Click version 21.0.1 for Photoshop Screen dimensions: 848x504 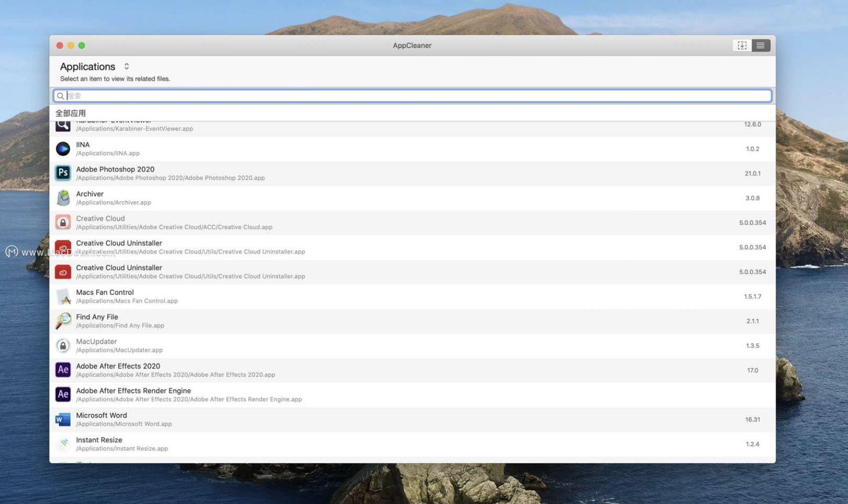click(x=752, y=174)
